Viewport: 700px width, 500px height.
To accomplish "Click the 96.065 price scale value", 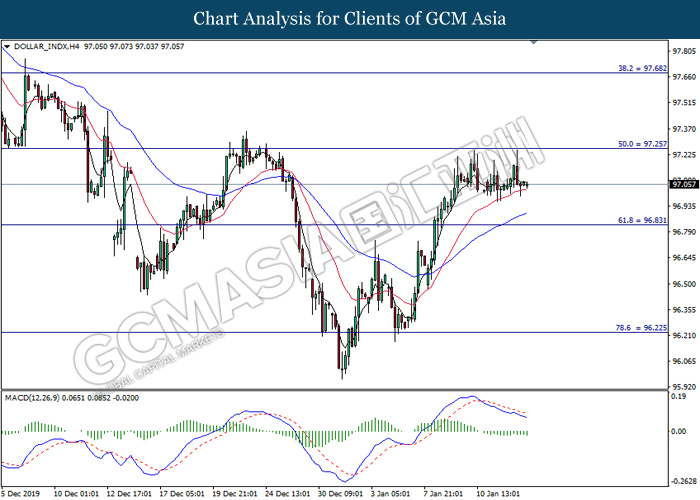I will [x=684, y=361].
